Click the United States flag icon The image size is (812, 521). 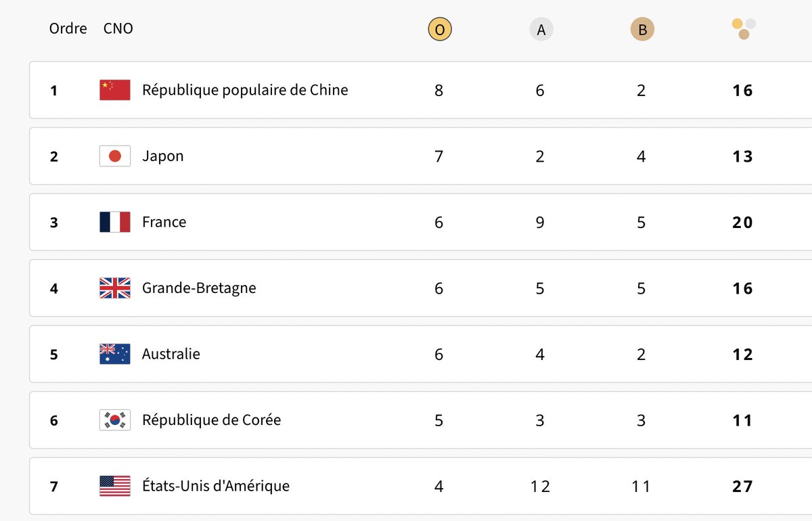click(115, 486)
